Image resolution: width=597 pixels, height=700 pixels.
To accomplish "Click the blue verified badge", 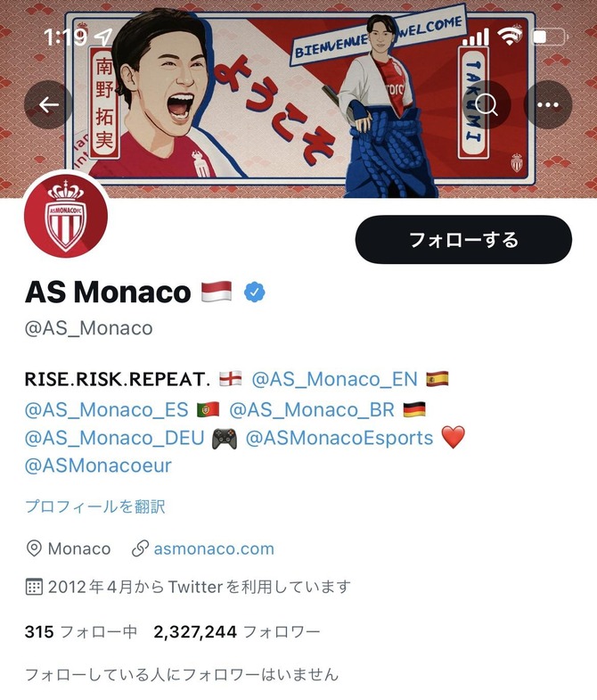I will pyautogui.click(x=254, y=292).
